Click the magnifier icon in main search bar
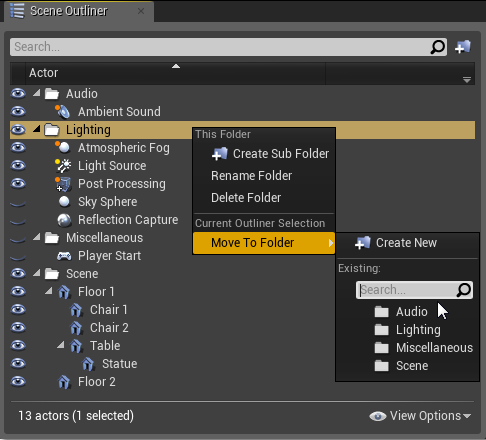Image resolution: width=486 pixels, height=440 pixels. pos(438,47)
